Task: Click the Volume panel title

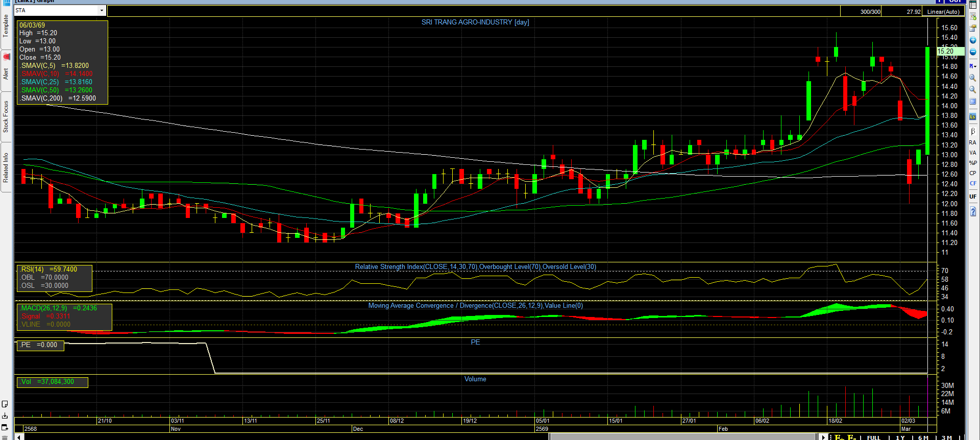Action: pyautogui.click(x=475, y=379)
